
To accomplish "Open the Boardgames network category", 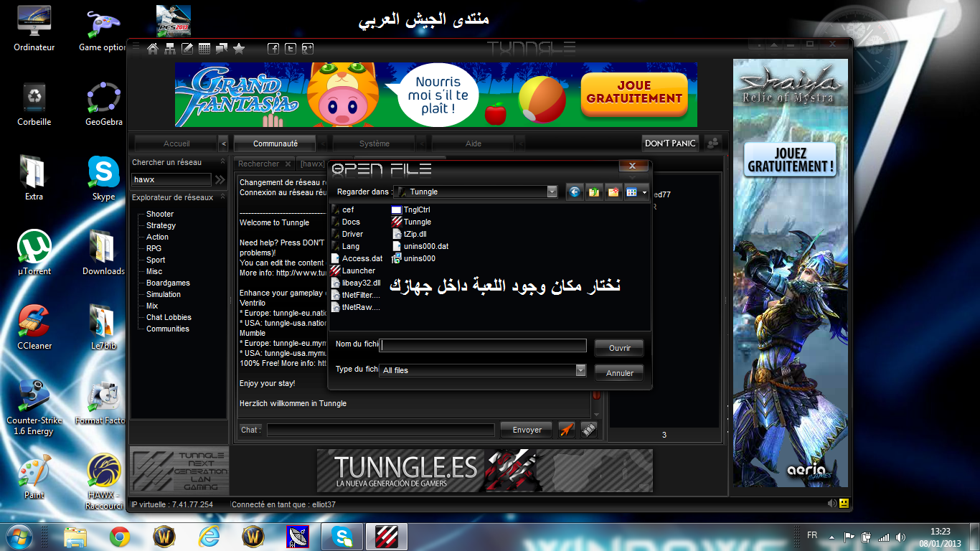I will (x=168, y=283).
